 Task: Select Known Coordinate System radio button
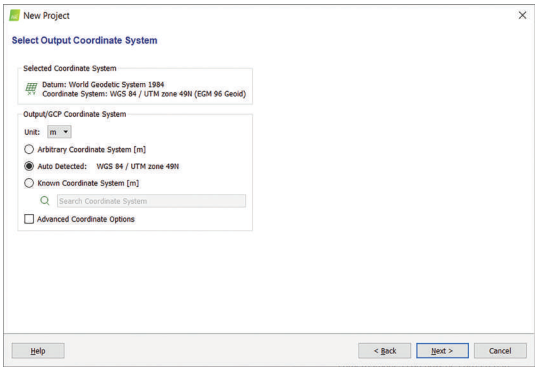click(x=29, y=183)
